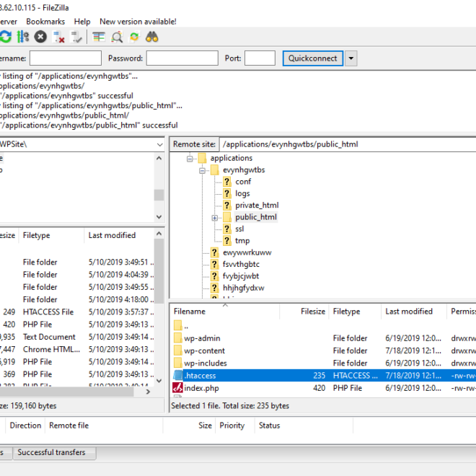Sort remote files by Filename column

tap(224, 312)
